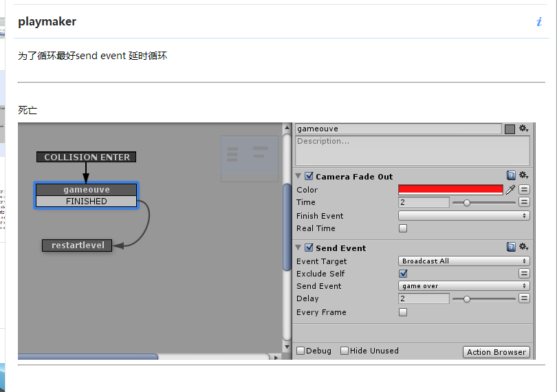Disable the Camera Fade Out action checkbox
The width and height of the screenshot is (557, 392).
tap(309, 176)
